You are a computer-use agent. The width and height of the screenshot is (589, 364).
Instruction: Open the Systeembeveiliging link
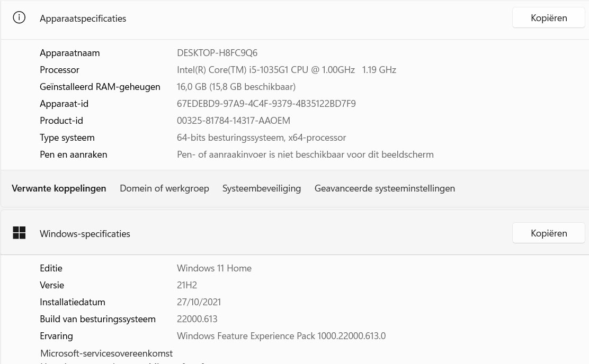point(262,188)
